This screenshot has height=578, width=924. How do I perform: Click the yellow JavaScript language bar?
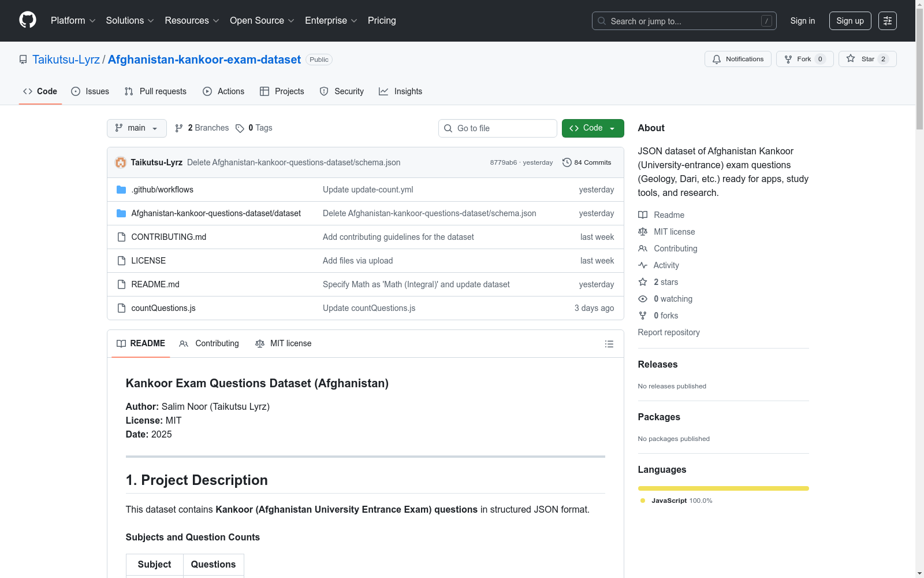point(724,488)
